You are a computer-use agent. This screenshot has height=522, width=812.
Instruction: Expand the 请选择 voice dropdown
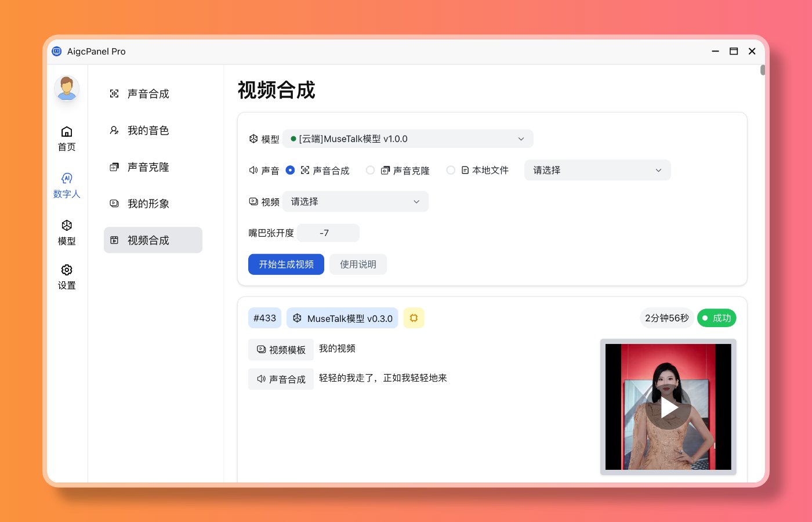597,170
